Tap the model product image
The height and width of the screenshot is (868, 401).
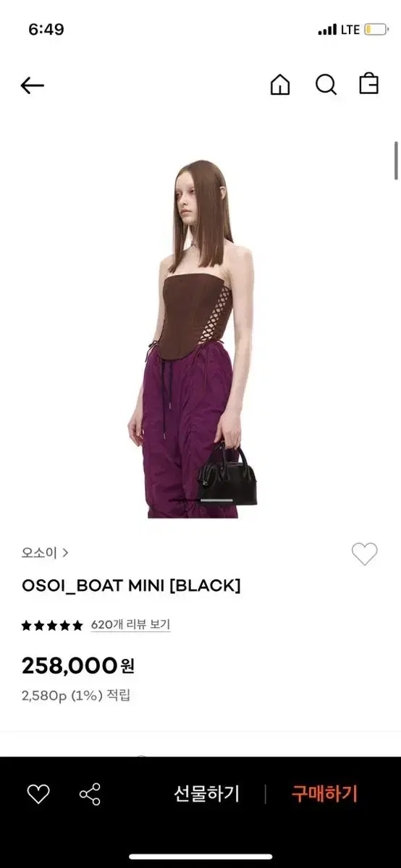(200, 339)
